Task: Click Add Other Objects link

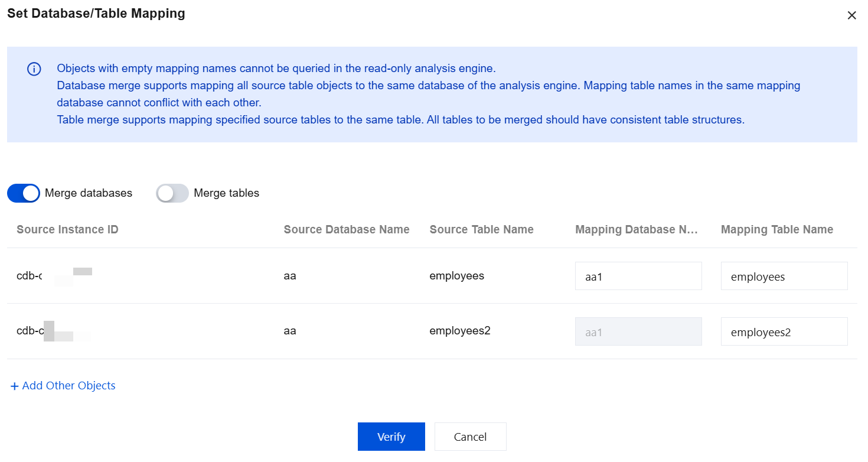Action: click(63, 386)
